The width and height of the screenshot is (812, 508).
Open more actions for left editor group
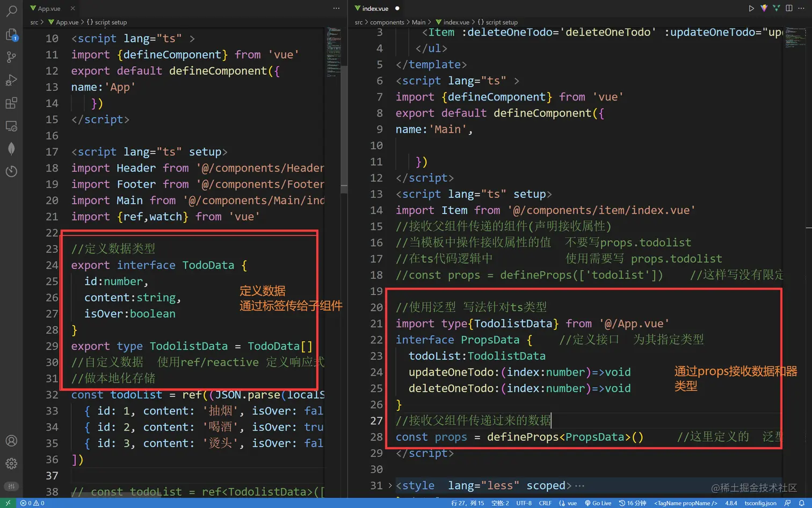click(336, 8)
